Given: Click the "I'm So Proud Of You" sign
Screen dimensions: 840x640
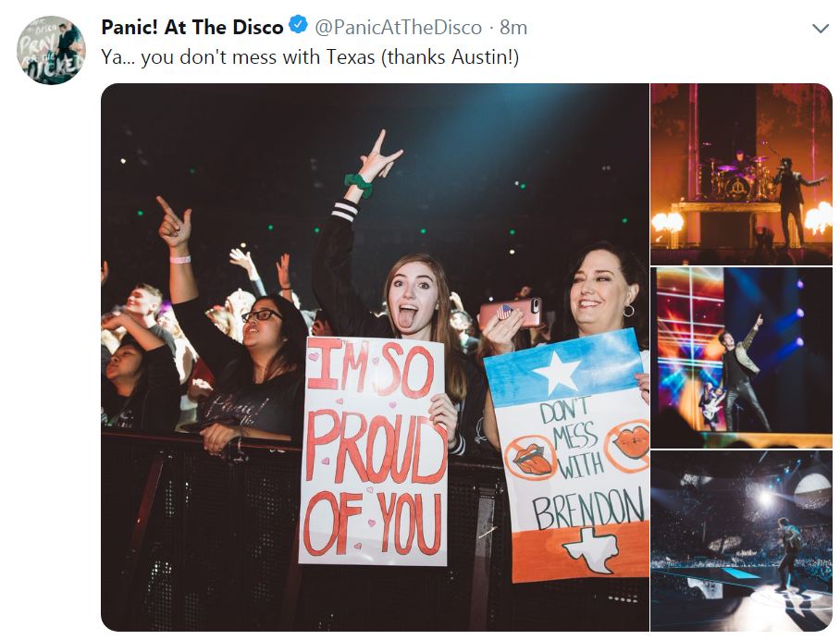Looking at the screenshot, I should [373, 451].
